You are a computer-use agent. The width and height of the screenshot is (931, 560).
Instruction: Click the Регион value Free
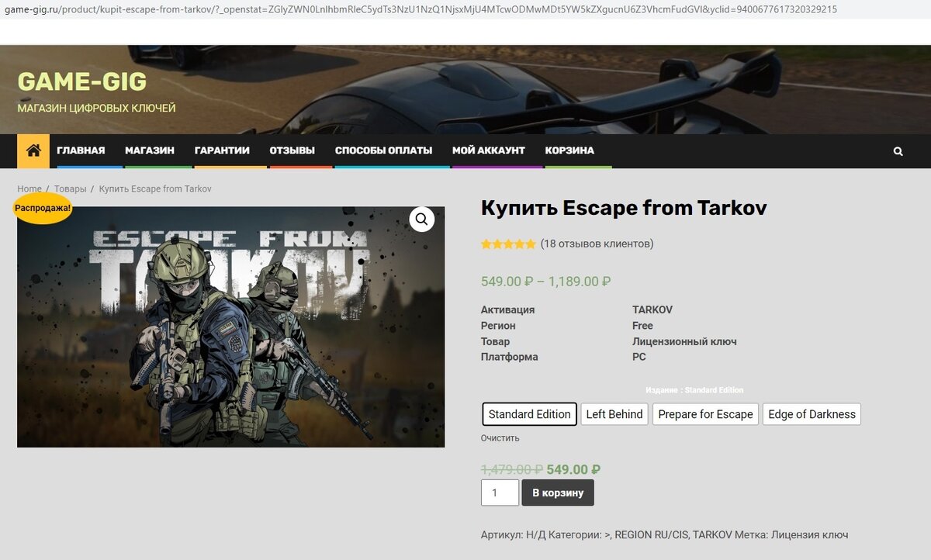[642, 326]
